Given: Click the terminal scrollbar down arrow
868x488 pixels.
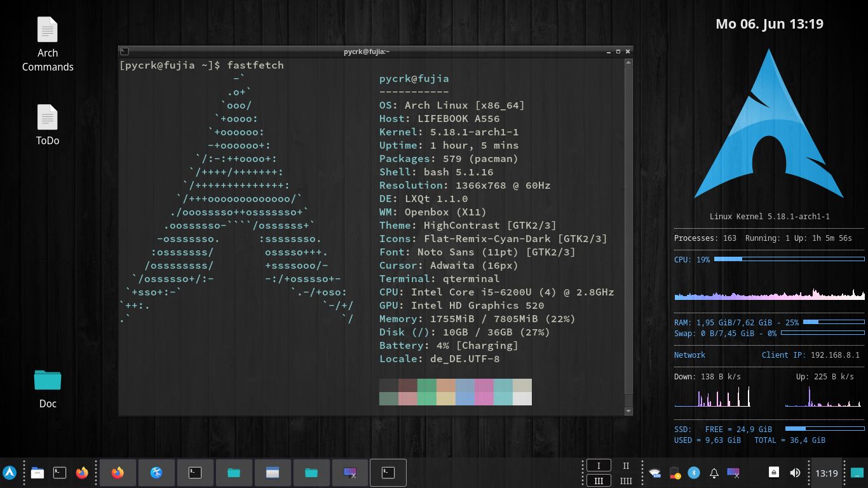Looking at the screenshot, I should (x=628, y=411).
